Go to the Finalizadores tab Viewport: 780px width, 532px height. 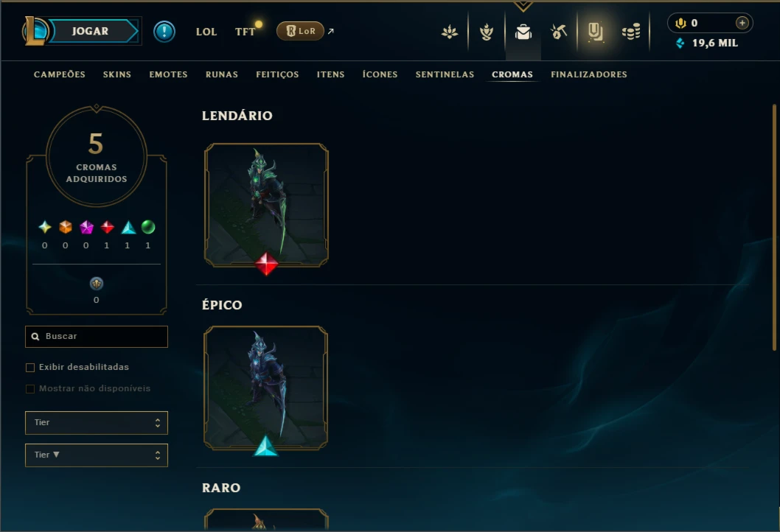click(589, 74)
